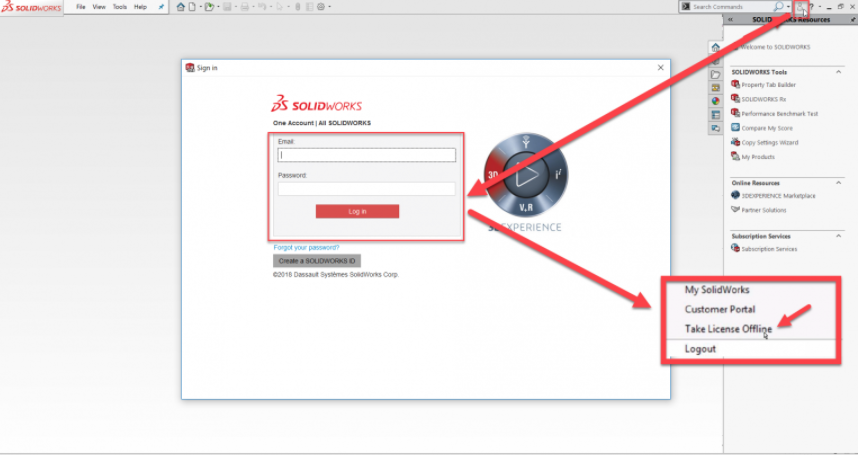Open File Properties toolbar icon

click(x=309, y=7)
